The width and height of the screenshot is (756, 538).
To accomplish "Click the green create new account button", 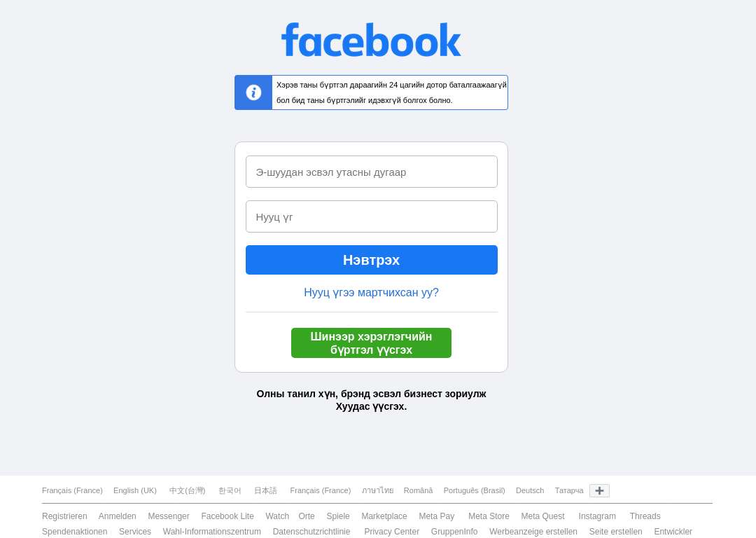I will click(371, 343).
